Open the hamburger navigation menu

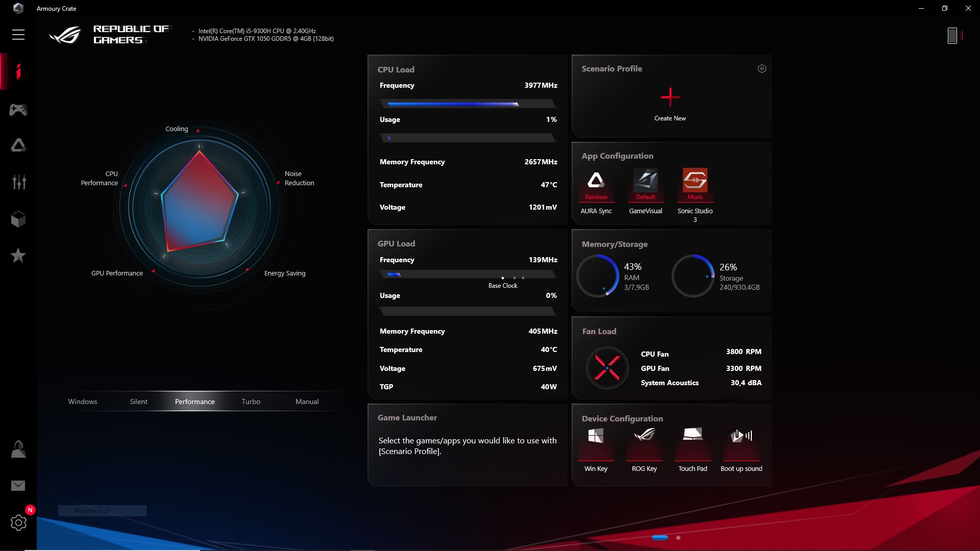click(18, 34)
